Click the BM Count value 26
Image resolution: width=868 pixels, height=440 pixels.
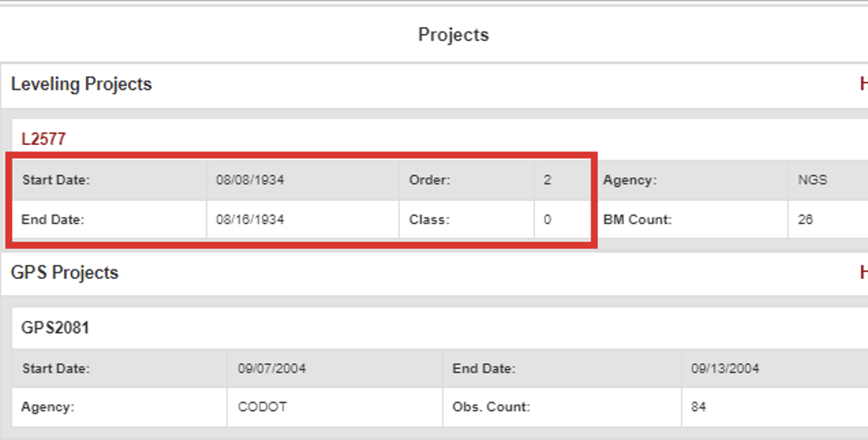[805, 219]
